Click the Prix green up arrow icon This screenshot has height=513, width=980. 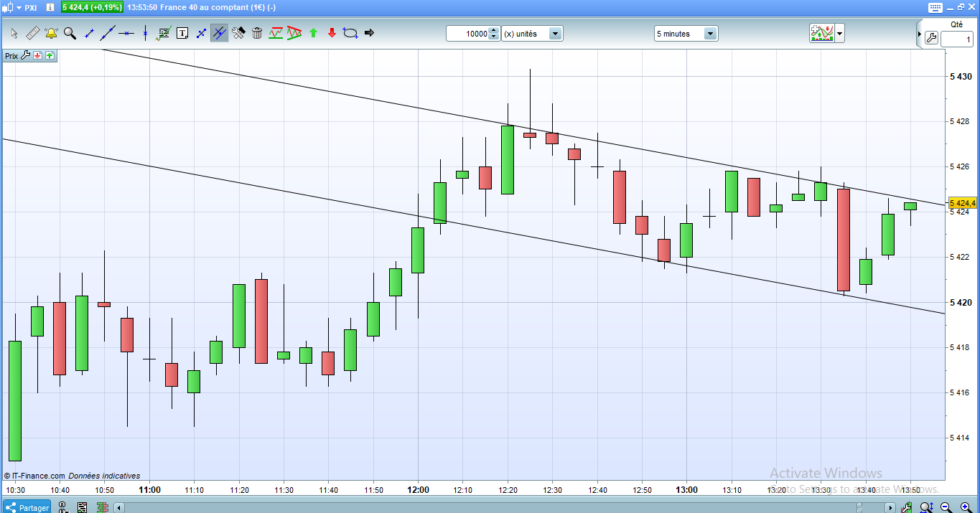pos(50,55)
